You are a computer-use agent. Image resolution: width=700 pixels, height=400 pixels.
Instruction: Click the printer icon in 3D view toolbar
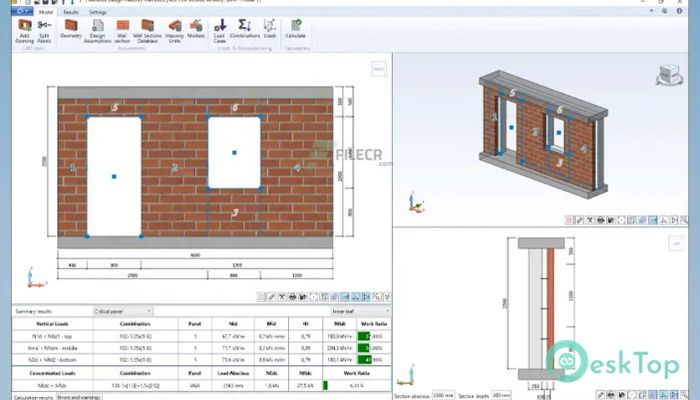click(x=600, y=220)
